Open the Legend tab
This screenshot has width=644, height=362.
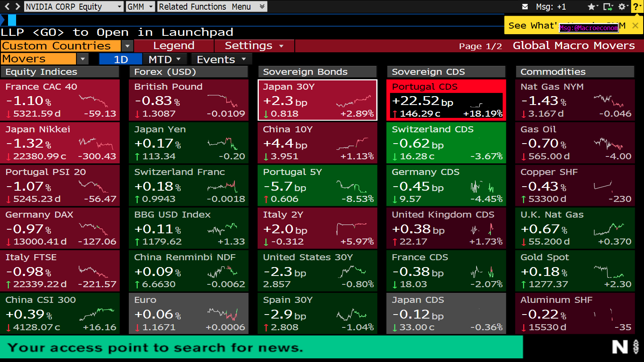click(x=173, y=46)
